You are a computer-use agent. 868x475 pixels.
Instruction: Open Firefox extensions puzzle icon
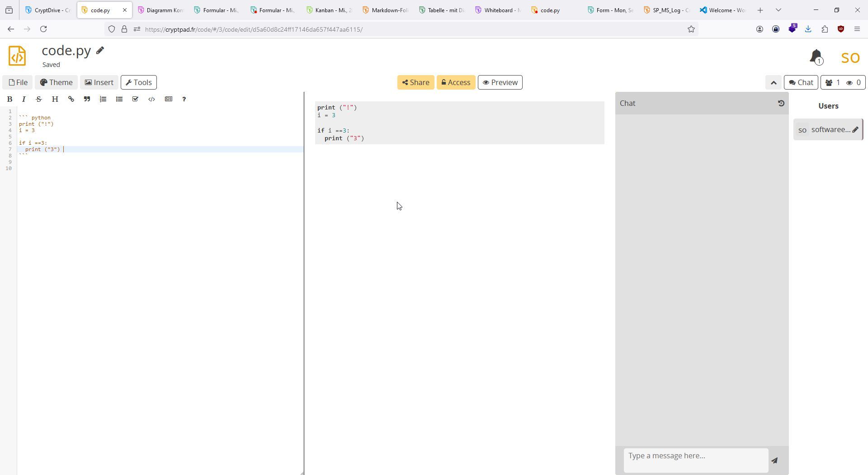pos(825,29)
